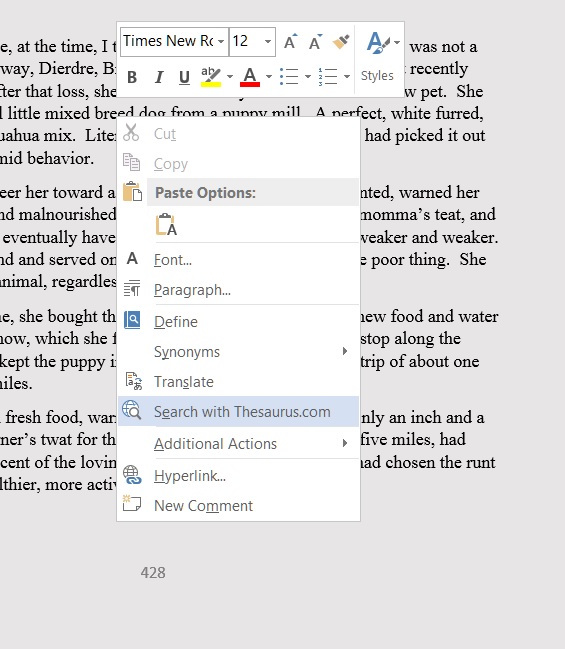565x649 pixels.
Task: Click the scissors Cut icon
Action: [131, 132]
